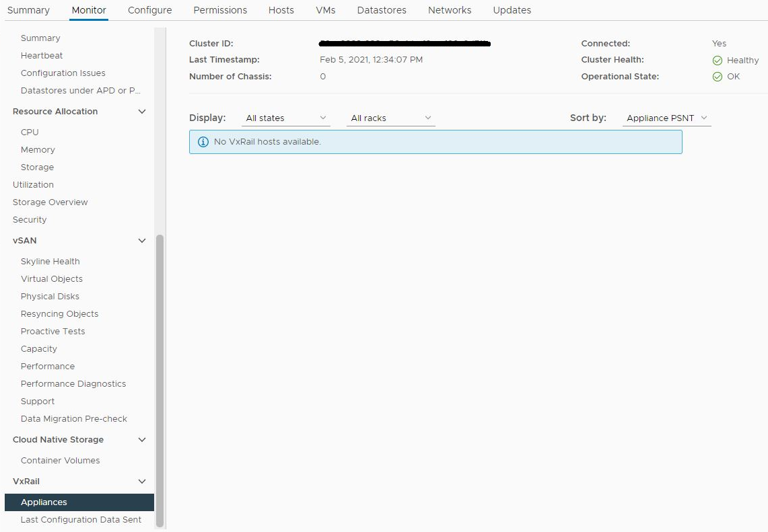Click the sidebar vertical scrollbar
This screenshot has width=768, height=532.
click(160, 381)
